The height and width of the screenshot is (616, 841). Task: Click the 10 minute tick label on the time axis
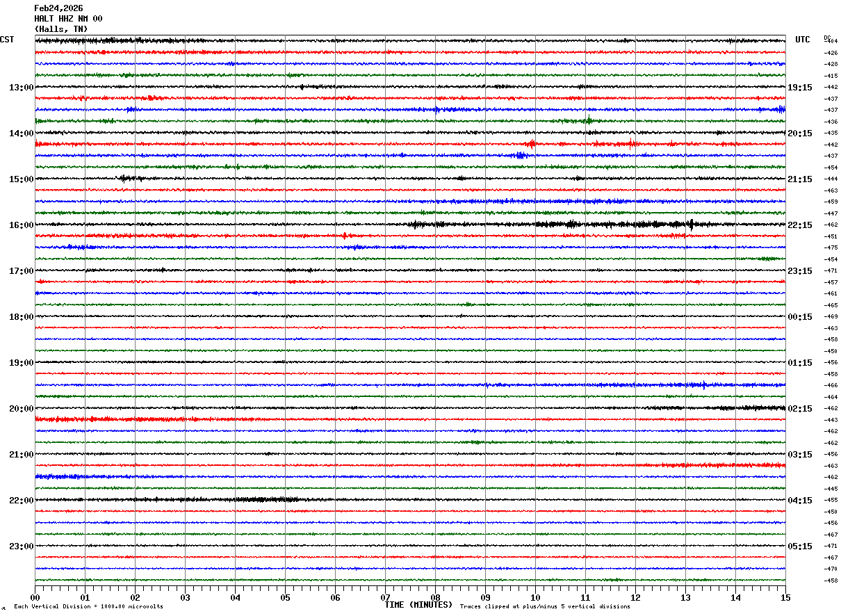[535, 597]
